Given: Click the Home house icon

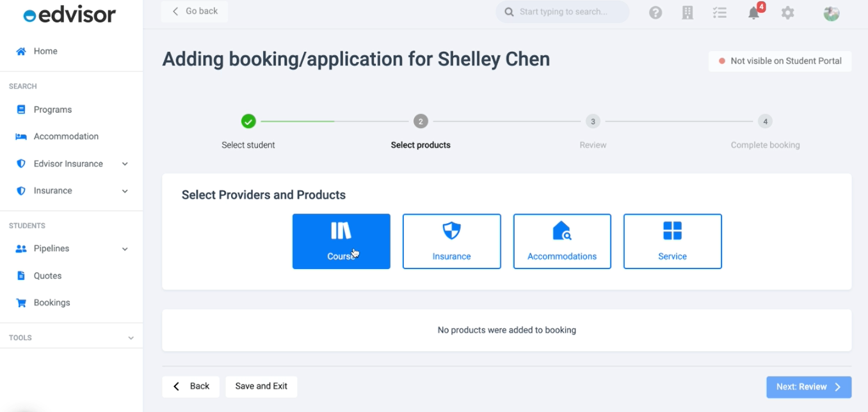Looking at the screenshot, I should 21,51.
